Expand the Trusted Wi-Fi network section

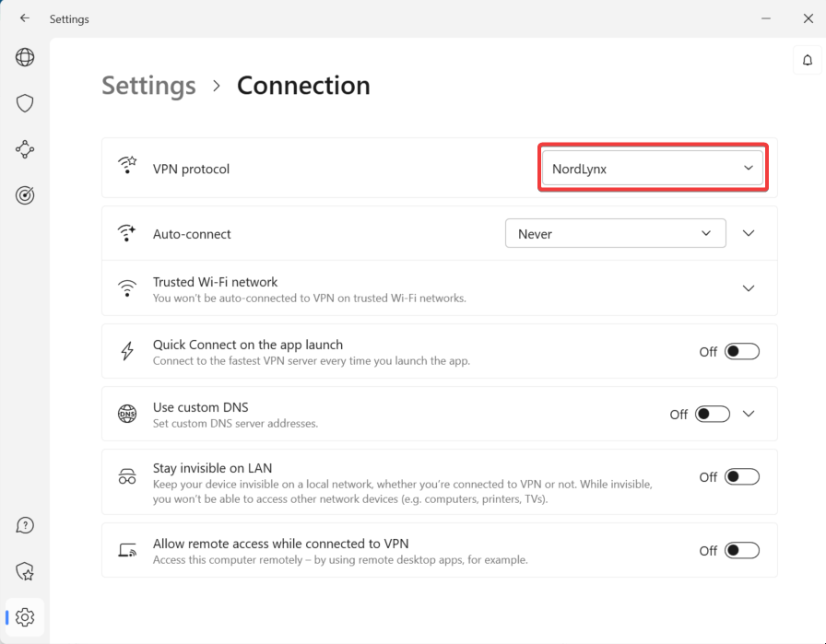(x=749, y=287)
